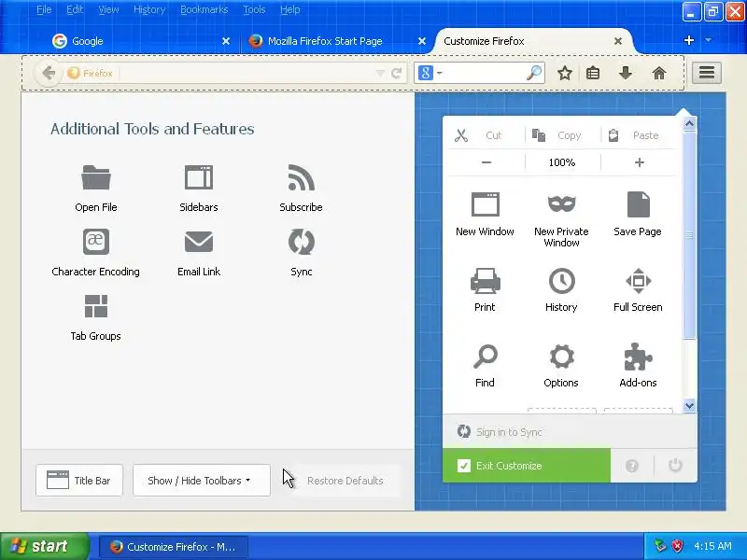Click the reload icon in URL bar

tap(396, 74)
